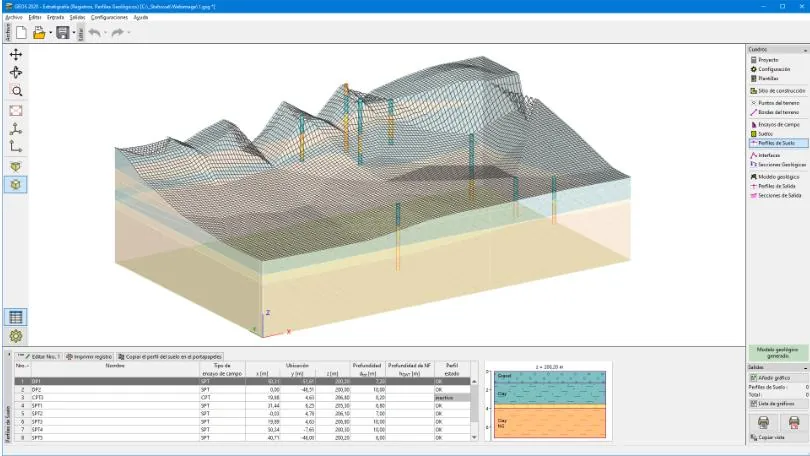Open Modelo geológico frame

point(777,177)
